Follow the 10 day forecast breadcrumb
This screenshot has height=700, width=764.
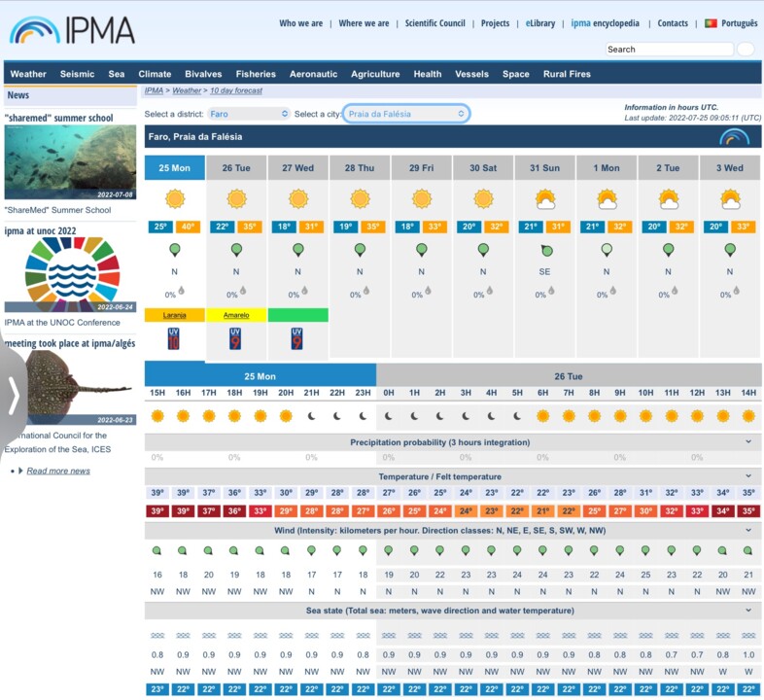coord(236,90)
